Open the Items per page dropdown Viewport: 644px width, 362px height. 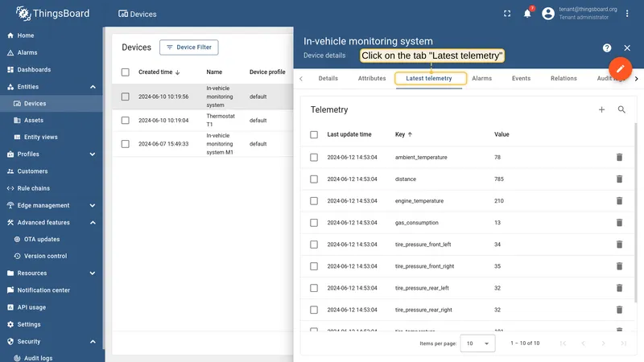(x=477, y=343)
